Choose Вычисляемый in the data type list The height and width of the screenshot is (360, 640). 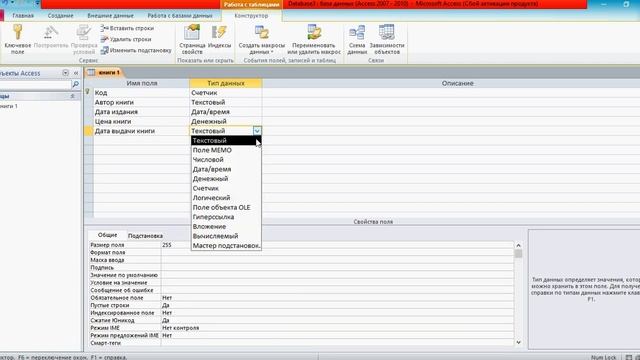coord(226,236)
